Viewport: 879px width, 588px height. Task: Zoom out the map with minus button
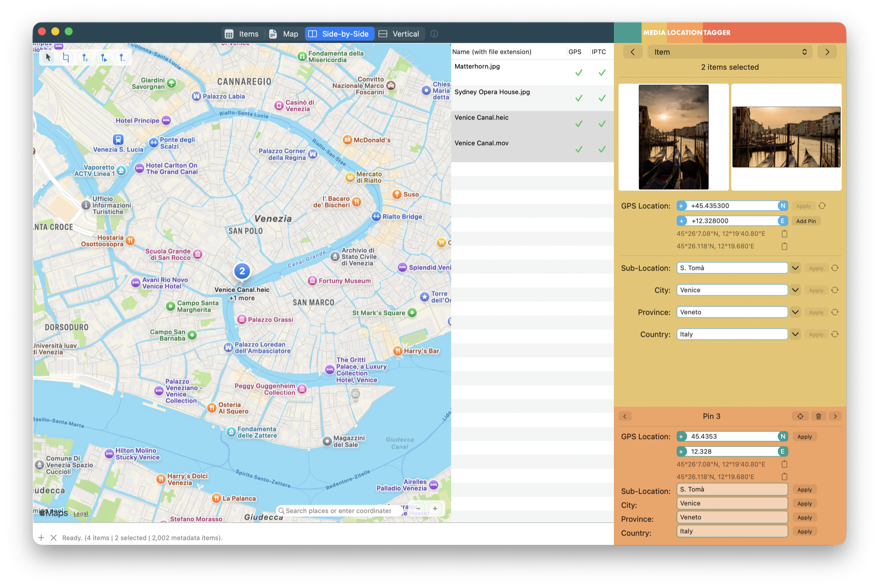point(418,508)
